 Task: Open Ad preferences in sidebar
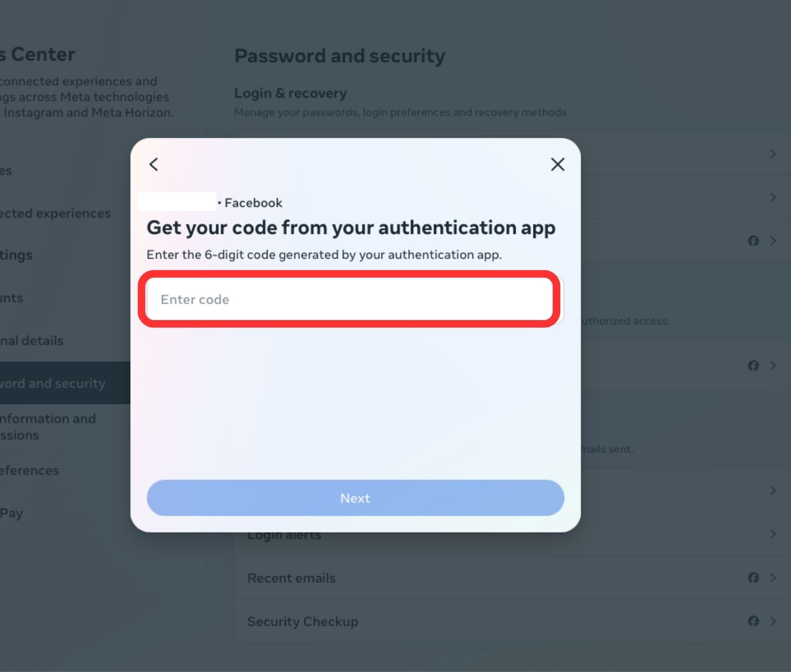pos(30,471)
